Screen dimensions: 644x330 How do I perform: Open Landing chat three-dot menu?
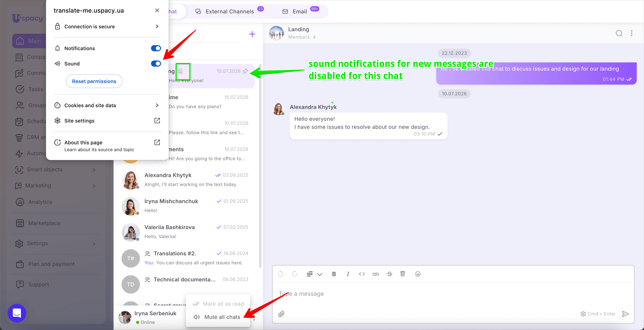click(x=632, y=33)
